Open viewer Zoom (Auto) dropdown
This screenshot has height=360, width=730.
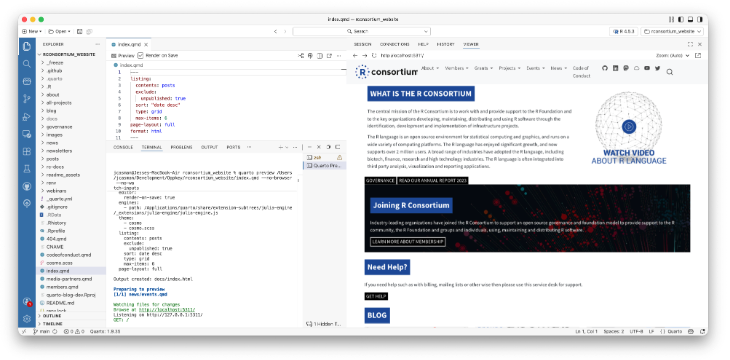coord(672,55)
